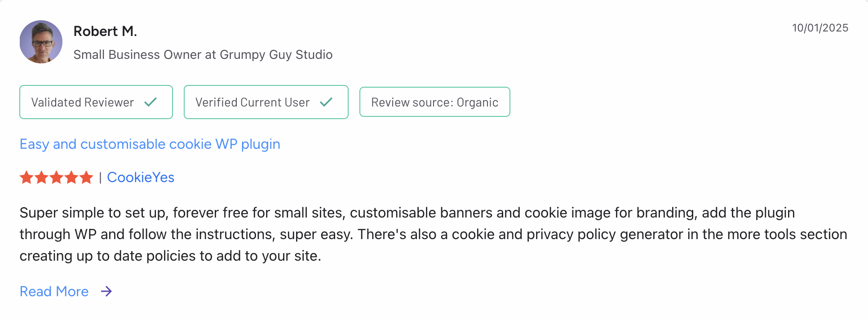Click the first rating star
868x320 pixels.
(x=27, y=178)
